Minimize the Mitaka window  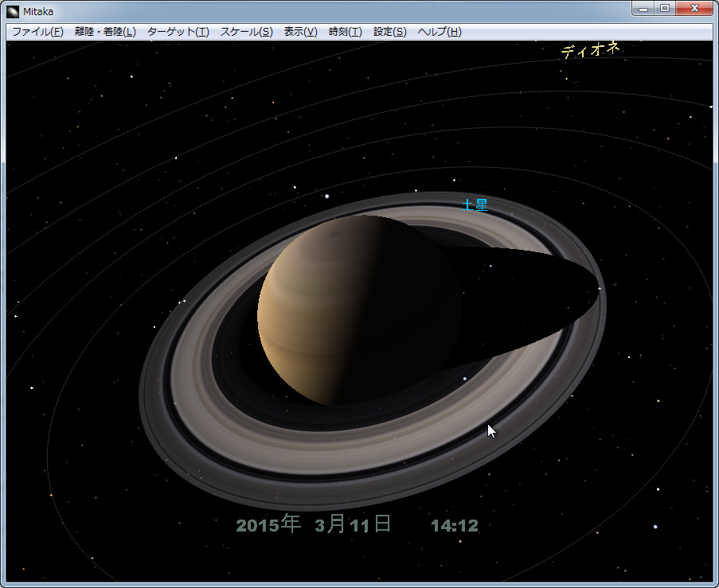coord(643,8)
